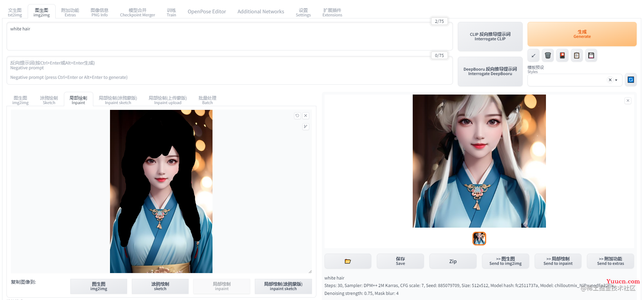The image size is (644, 300).
Task: Expand the Styles dropdown arrow
Action: [616, 80]
